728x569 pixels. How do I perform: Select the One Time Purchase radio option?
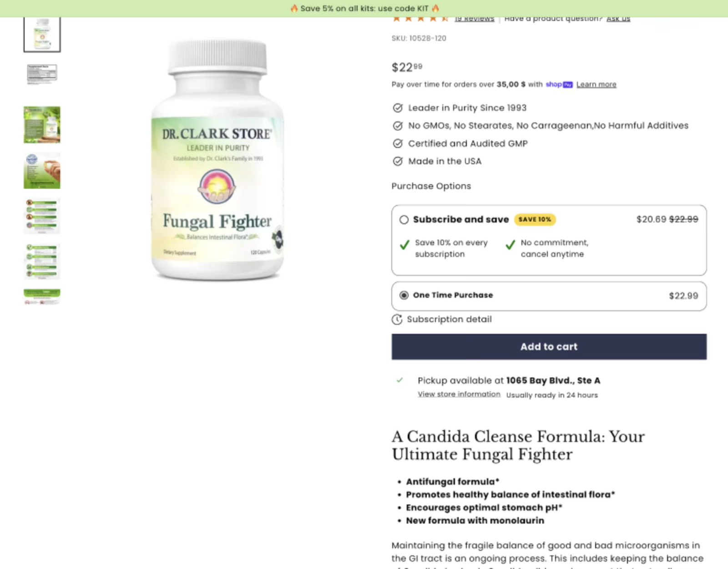tap(404, 295)
